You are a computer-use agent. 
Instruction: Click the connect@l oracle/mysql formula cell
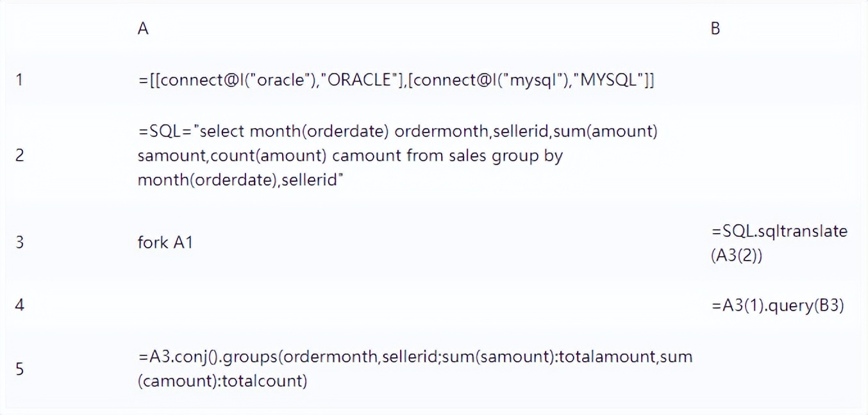click(x=396, y=81)
